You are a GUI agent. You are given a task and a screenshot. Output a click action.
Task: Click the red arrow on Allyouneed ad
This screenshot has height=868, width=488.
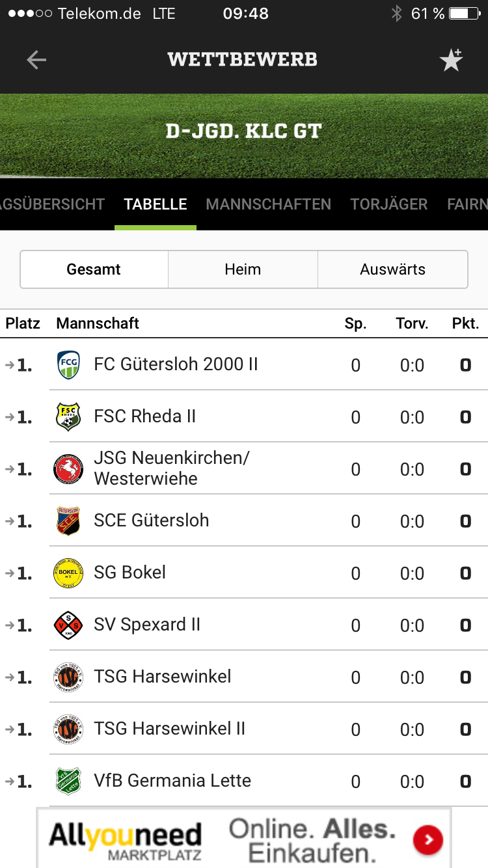pyautogui.click(x=428, y=840)
